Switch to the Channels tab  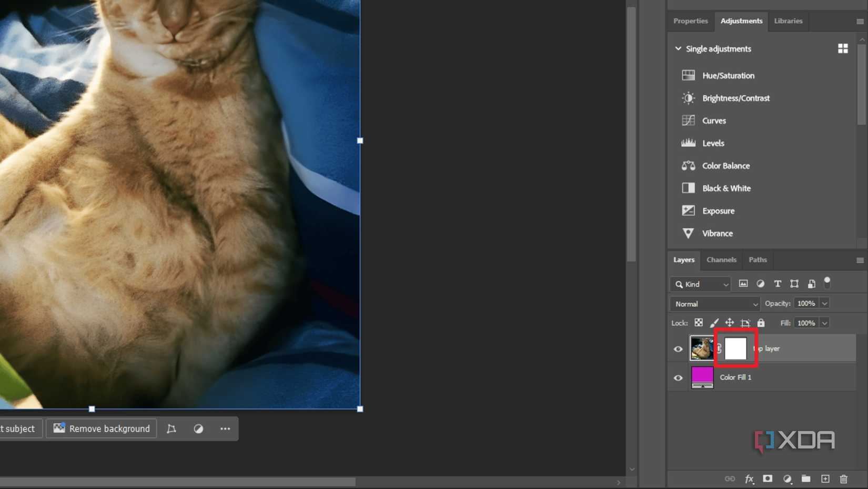721,260
